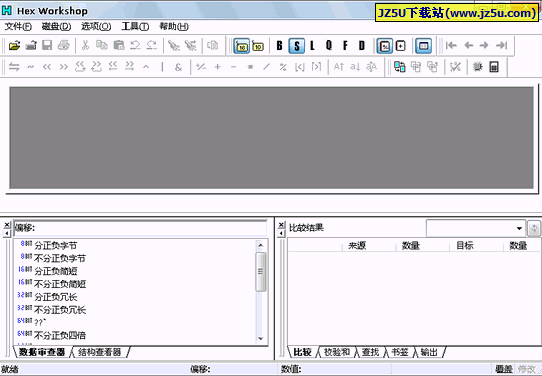Switch to the 校验和 tab
This screenshot has width=542, height=376.
click(x=336, y=352)
